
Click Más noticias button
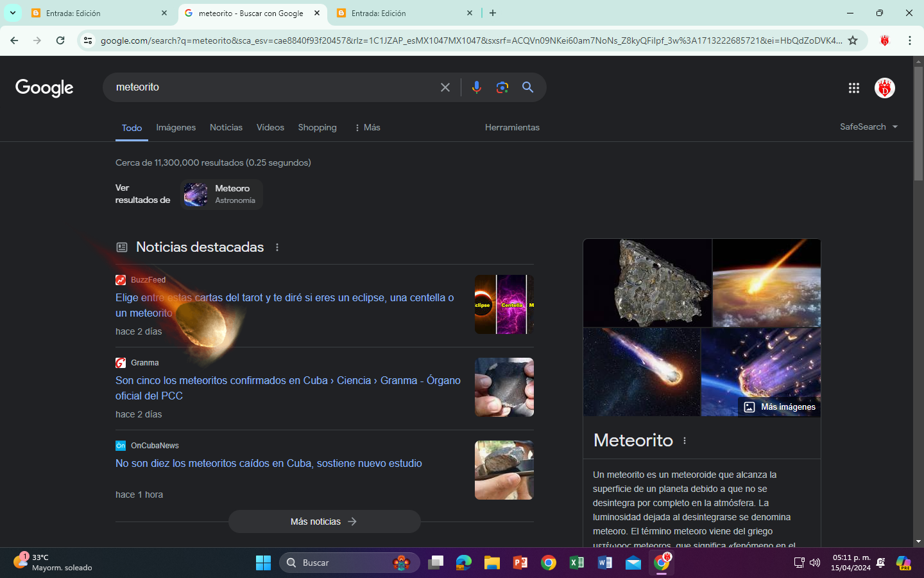[x=325, y=521]
